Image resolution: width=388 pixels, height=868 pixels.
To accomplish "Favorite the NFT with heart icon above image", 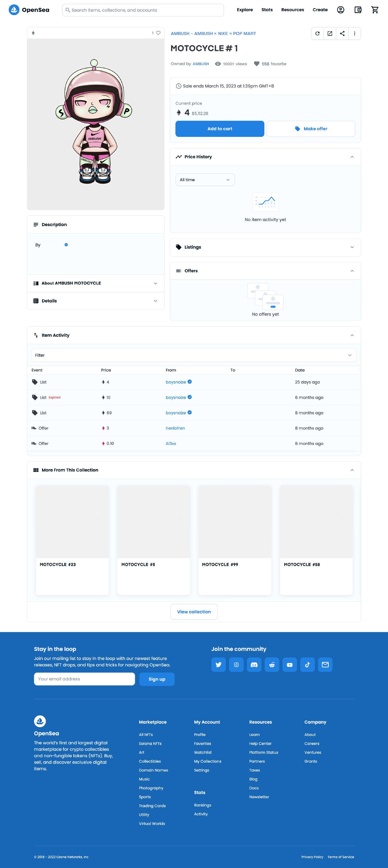I will [x=158, y=33].
